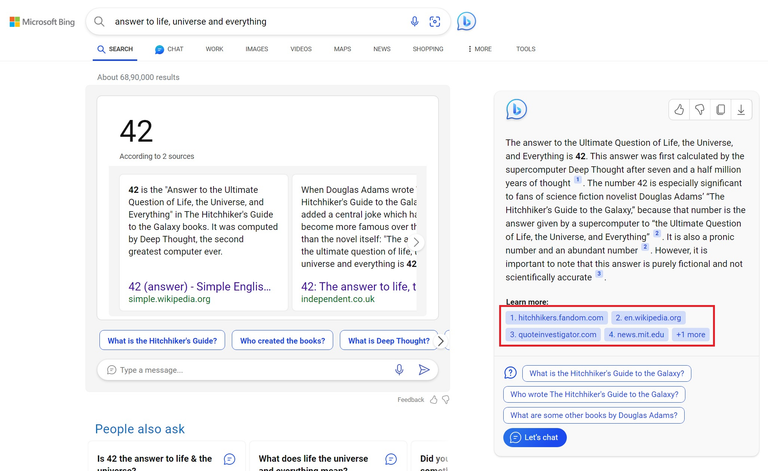Start voice search with the top microphone icon
768x471 pixels.
(x=414, y=22)
